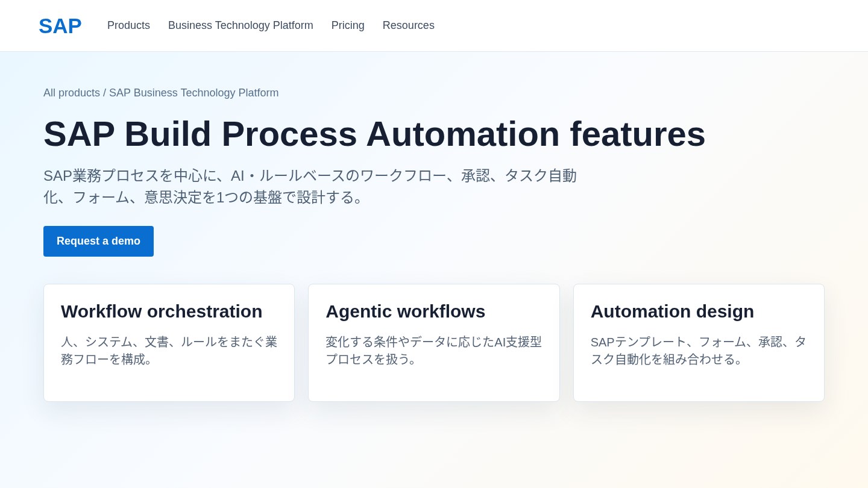The image size is (868, 488).
Task: Click the Automation design card description text
Action: [x=699, y=351]
